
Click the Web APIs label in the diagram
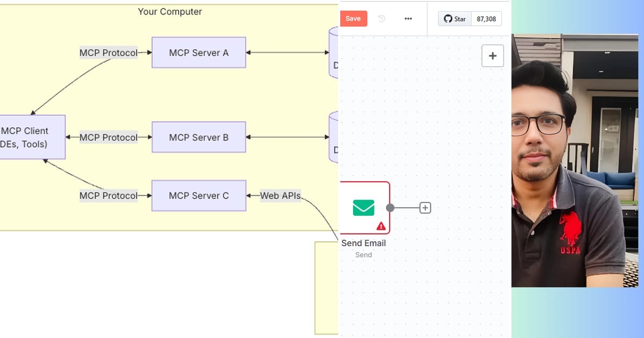point(280,195)
